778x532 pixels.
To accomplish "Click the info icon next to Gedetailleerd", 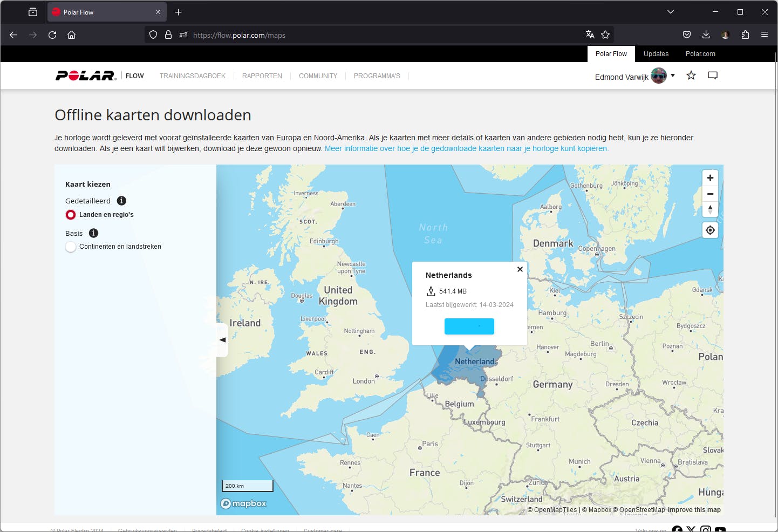I will pos(122,201).
